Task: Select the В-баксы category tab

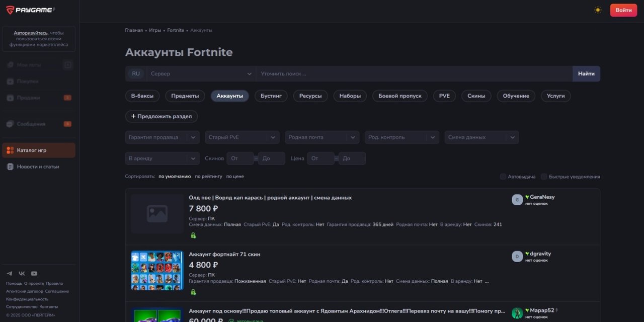Action: pos(142,96)
